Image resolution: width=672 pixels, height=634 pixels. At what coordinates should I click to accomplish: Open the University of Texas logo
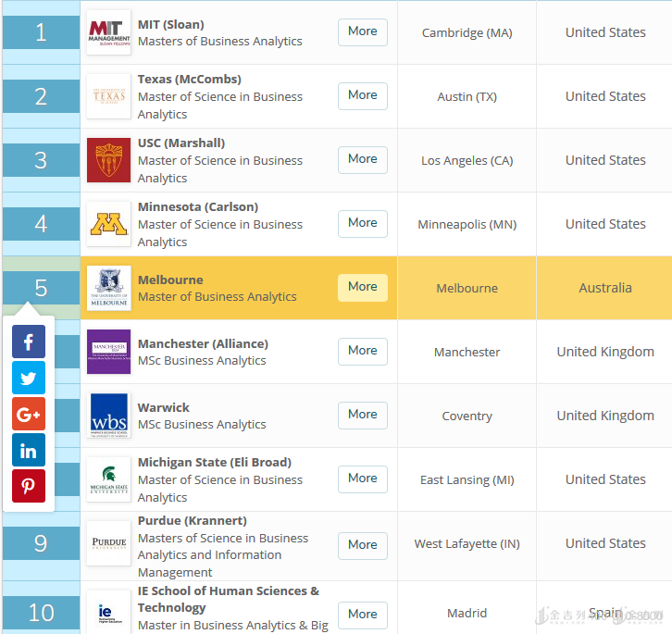coord(109,96)
